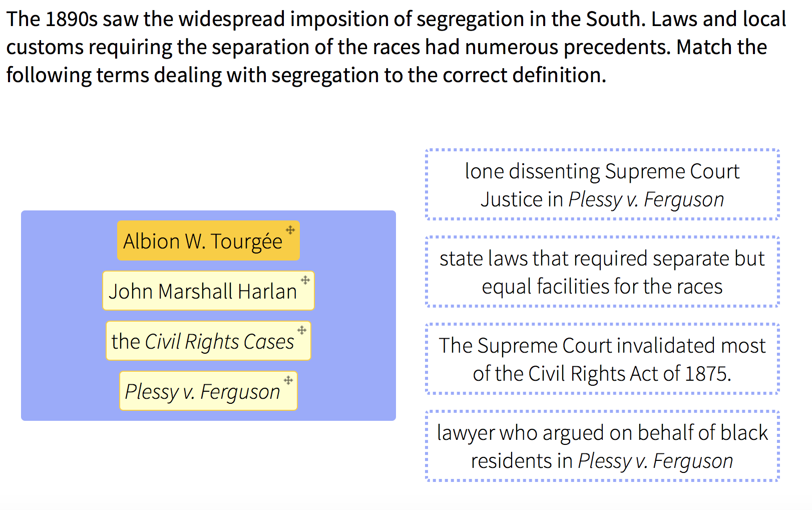
Task: Click the question instruction text at top
Action: coord(396,47)
